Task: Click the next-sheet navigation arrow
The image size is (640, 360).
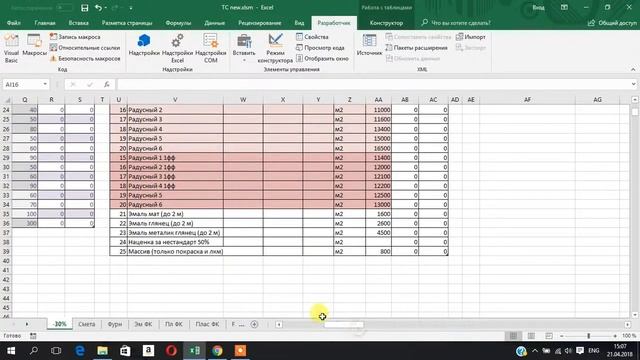Action: (x=27, y=324)
